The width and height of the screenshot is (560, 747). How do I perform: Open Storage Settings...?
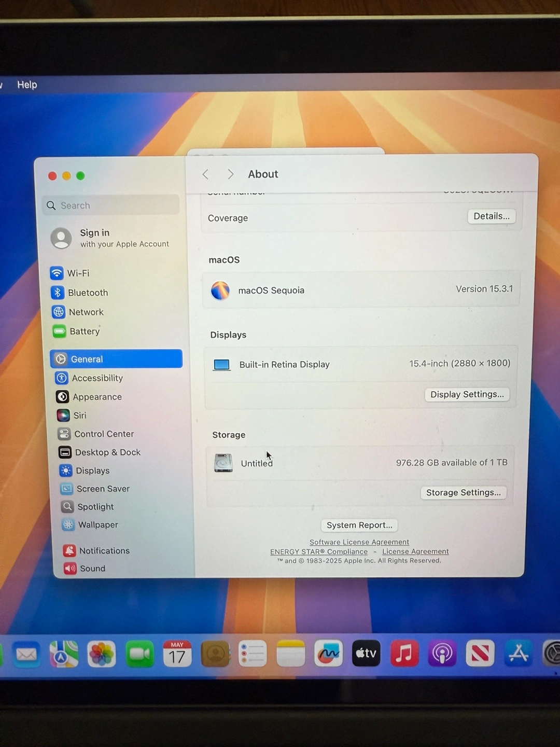464,492
